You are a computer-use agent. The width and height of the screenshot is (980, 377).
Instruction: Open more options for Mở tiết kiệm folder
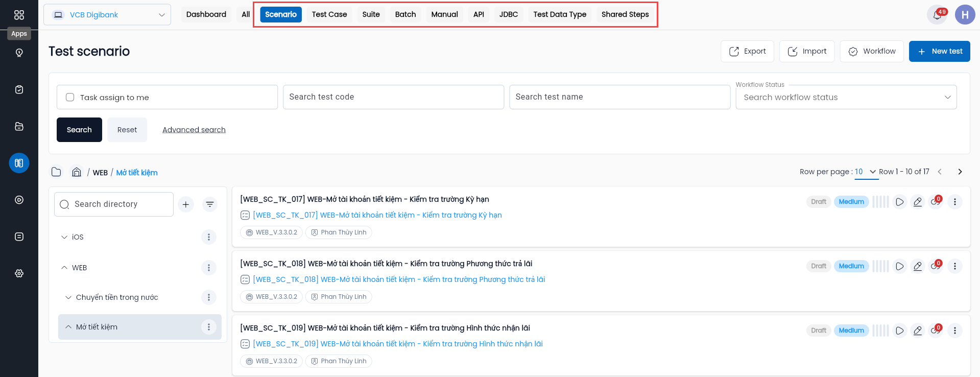[x=208, y=327]
